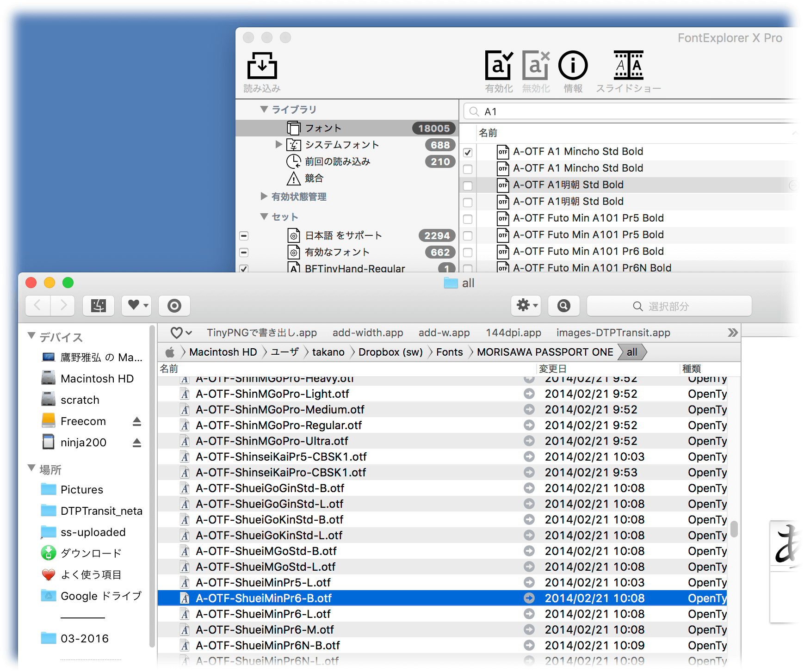Open favorites bar heart dropdown
Viewport: 804px width, 672px height.
181,333
